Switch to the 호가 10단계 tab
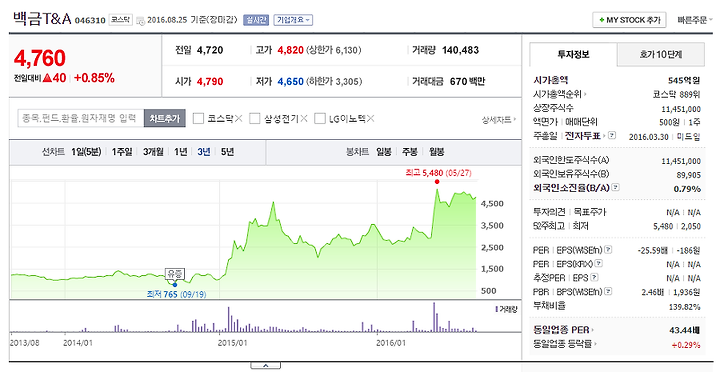 pos(660,54)
